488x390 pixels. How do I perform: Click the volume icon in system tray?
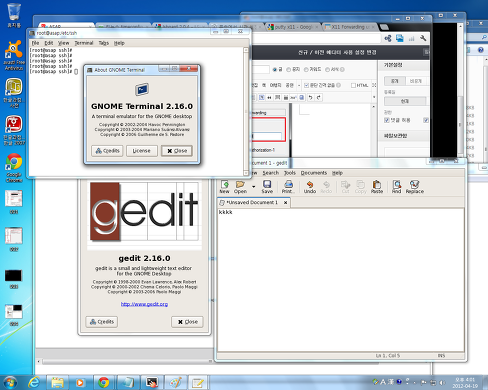[442, 382]
